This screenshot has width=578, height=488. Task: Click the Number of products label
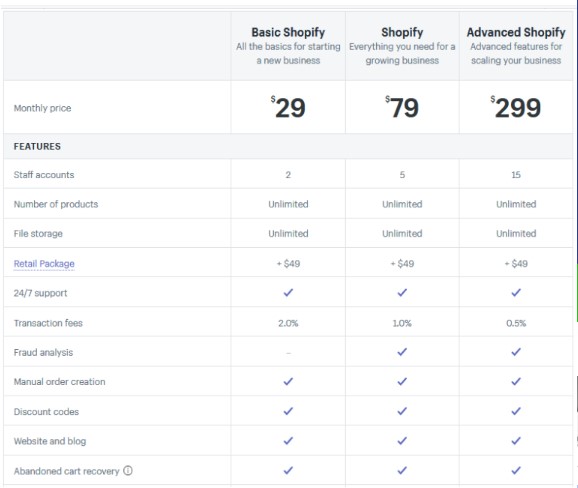(56, 204)
